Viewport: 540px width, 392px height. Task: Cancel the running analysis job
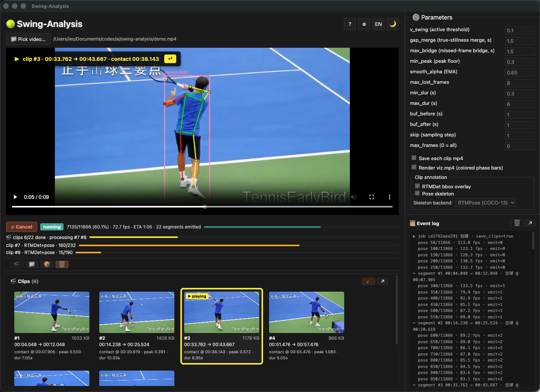point(21,227)
